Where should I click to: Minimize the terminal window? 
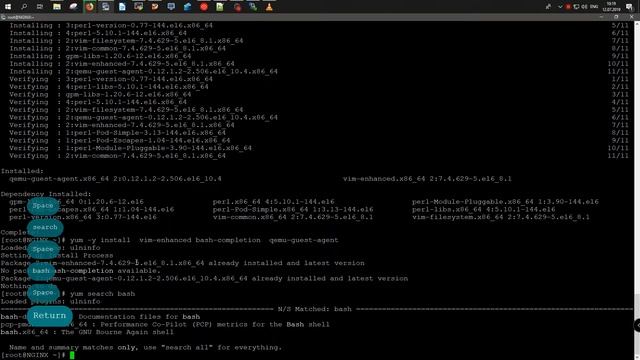pos(601,17)
